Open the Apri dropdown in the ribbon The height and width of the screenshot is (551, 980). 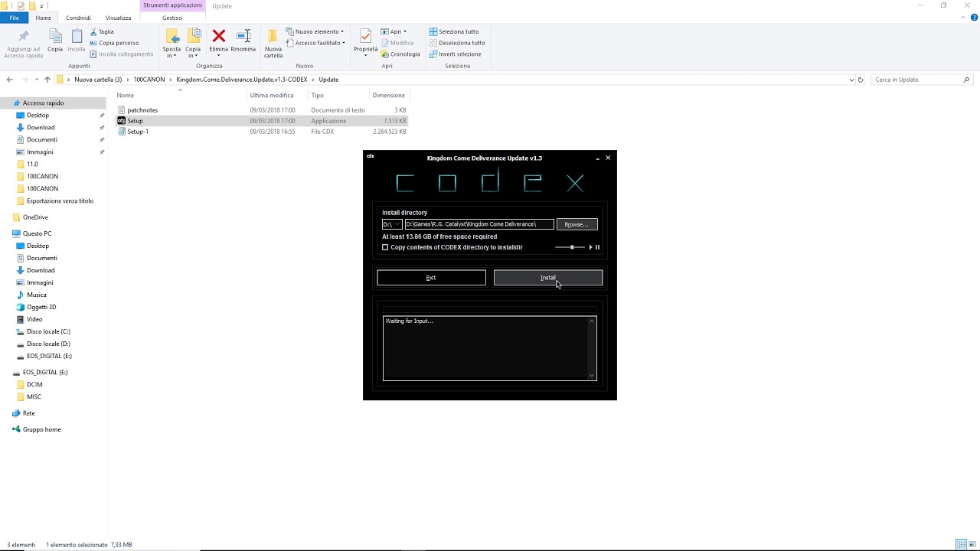[394, 31]
